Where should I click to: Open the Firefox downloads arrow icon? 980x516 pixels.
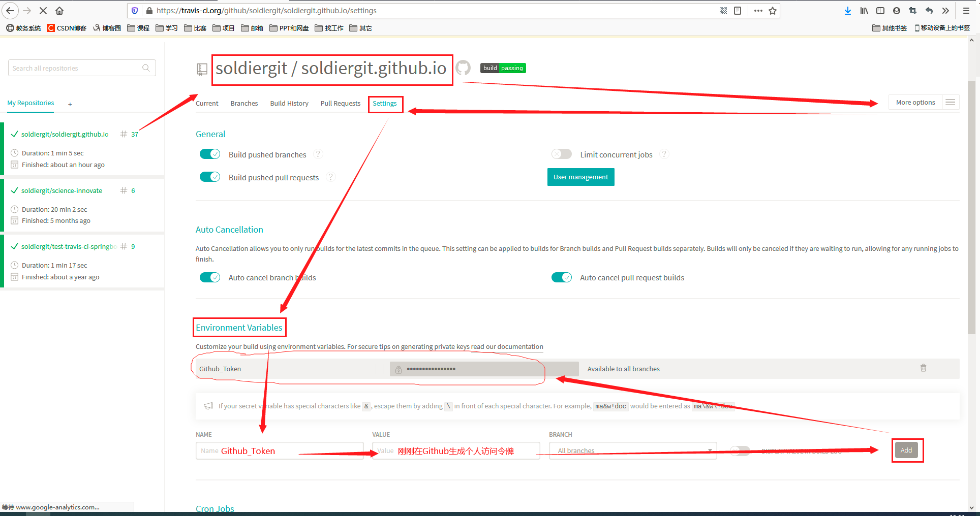(x=847, y=11)
